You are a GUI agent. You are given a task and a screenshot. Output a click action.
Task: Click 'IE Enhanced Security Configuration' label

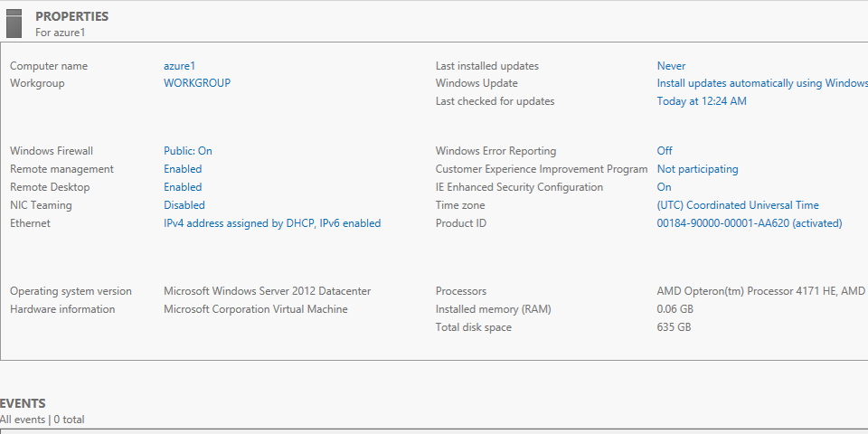tap(519, 187)
